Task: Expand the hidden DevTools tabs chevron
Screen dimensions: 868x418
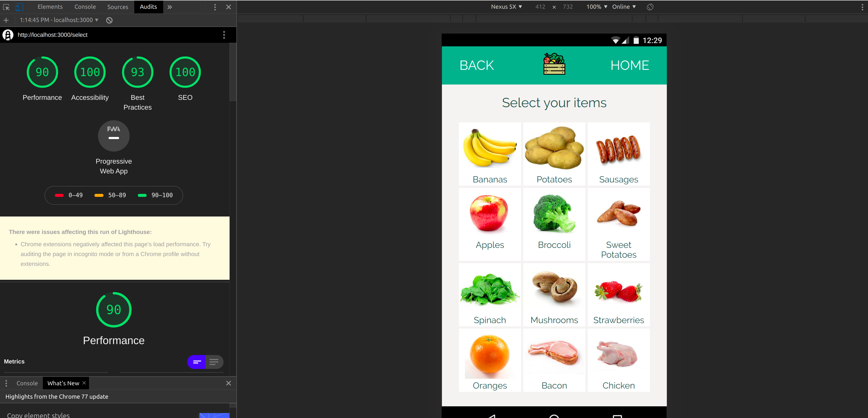Action: pyautogui.click(x=170, y=7)
